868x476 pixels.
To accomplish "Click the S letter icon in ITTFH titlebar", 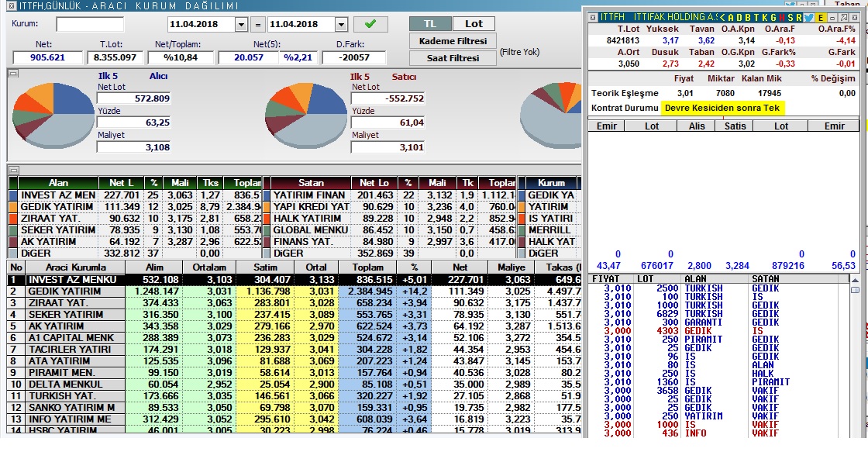I will tap(790, 18).
